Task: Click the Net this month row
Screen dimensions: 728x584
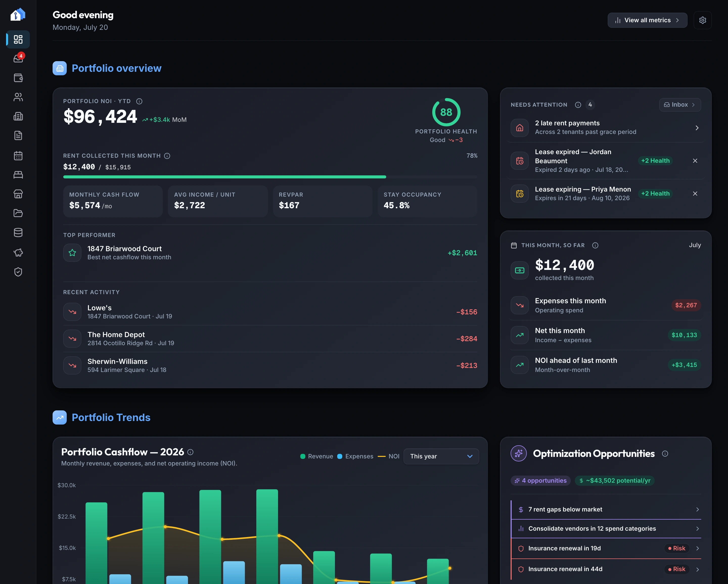Action: tap(606, 335)
